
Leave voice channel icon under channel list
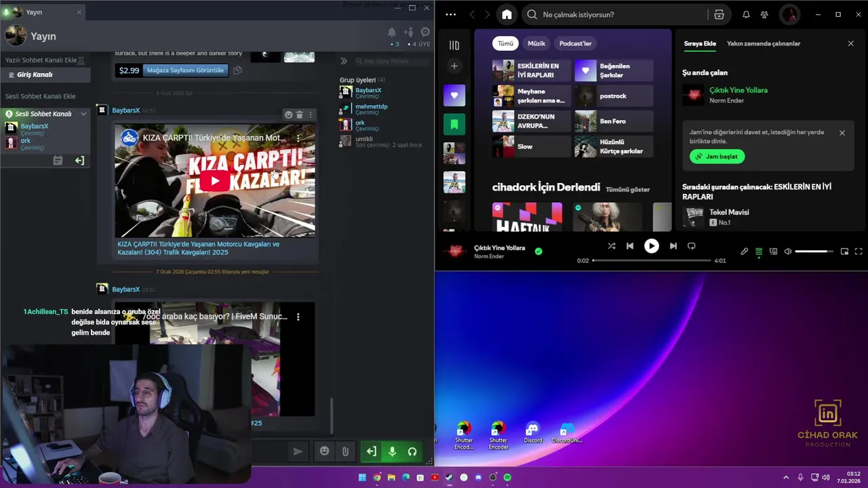click(x=79, y=161)
